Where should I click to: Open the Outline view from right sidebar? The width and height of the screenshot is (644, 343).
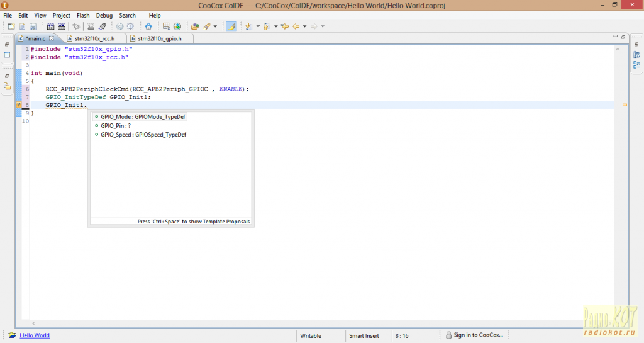pyautogui.click(x=636, y=64)
